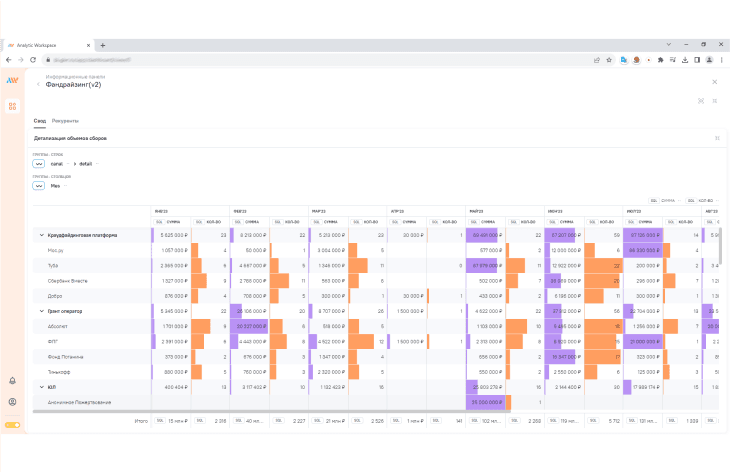
Task: Open browser extensions puzzle icon
Action: 661,60
